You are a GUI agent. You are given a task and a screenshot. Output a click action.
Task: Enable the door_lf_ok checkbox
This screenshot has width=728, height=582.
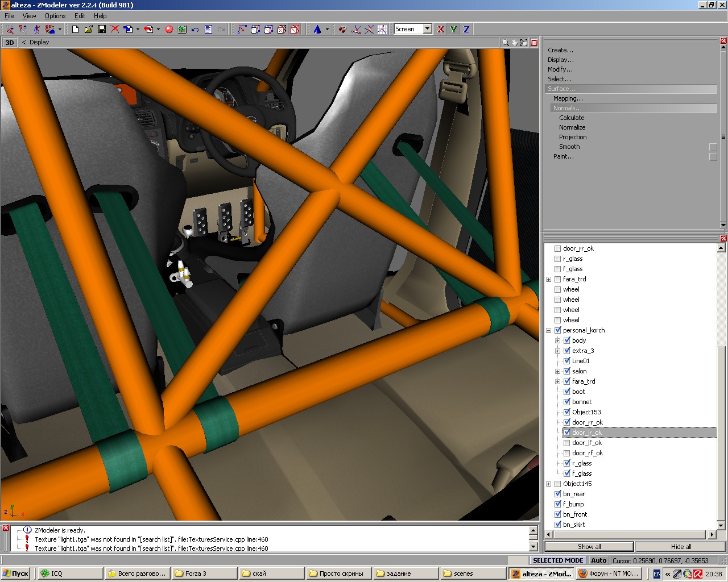(566, 443)
